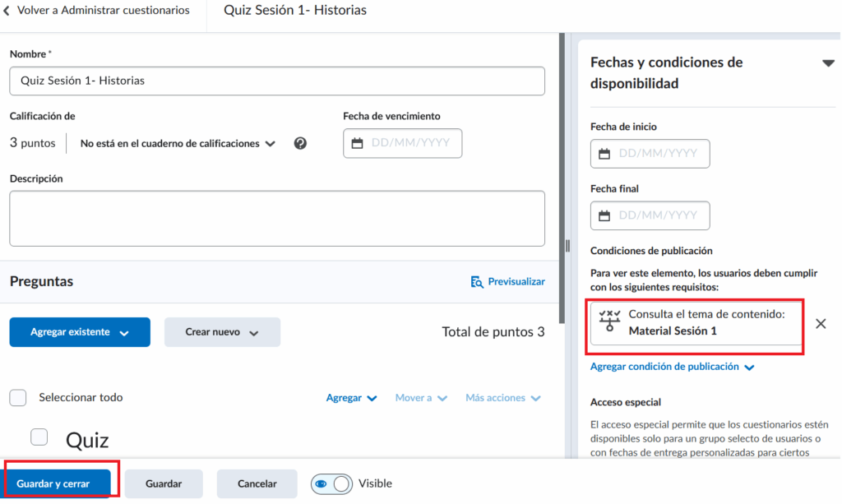
Task: Click the Cancelar button
Action: [257, 483]
